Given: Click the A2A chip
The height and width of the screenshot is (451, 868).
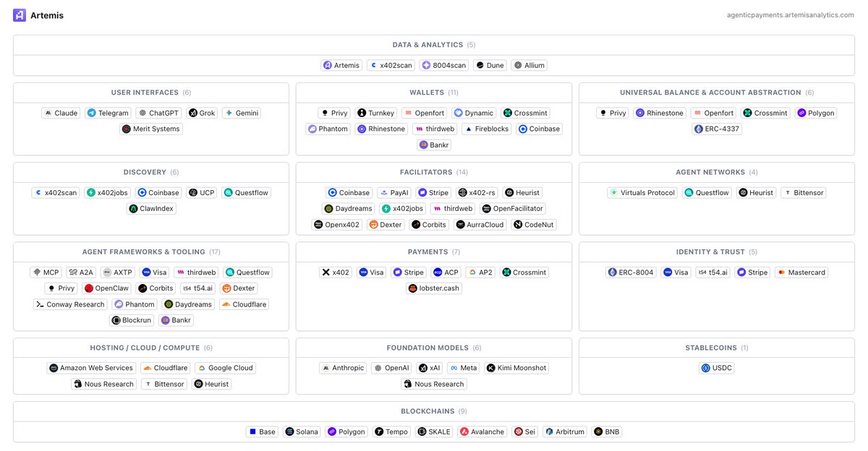Looking at the screenshot, I should click(81, 272).
